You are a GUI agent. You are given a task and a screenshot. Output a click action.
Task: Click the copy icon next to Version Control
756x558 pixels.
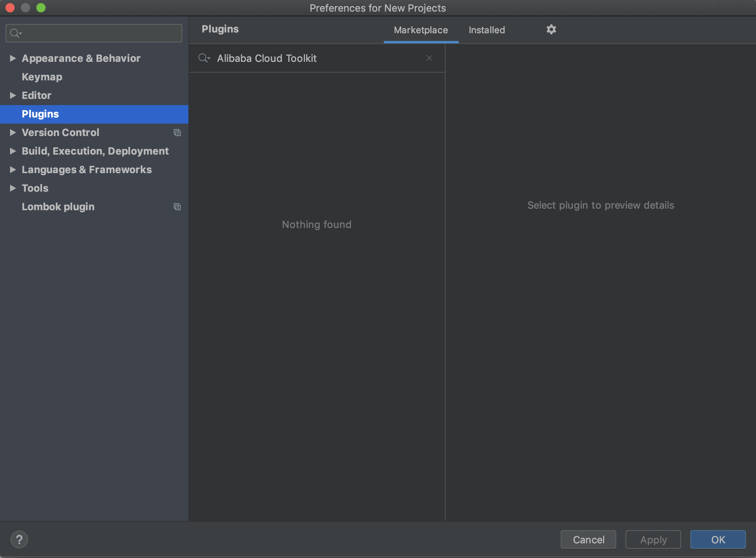[x=177, y=132]
